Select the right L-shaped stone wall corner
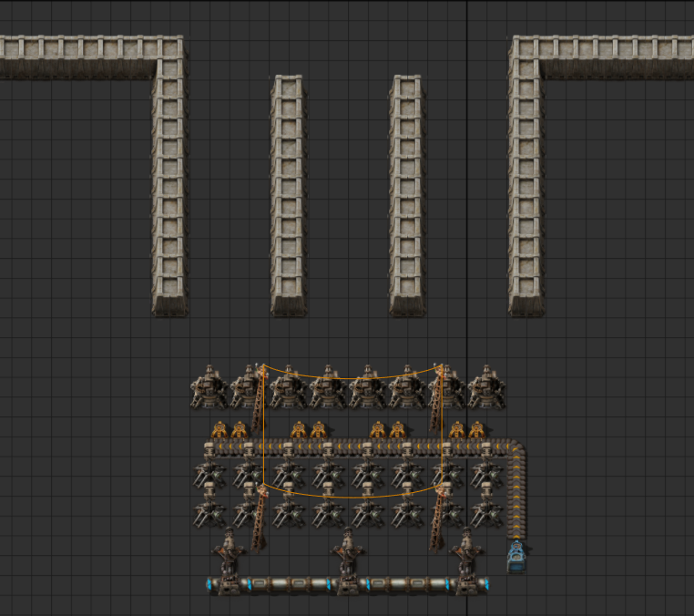Screen dimensions: 694x616 click(526, 48)
